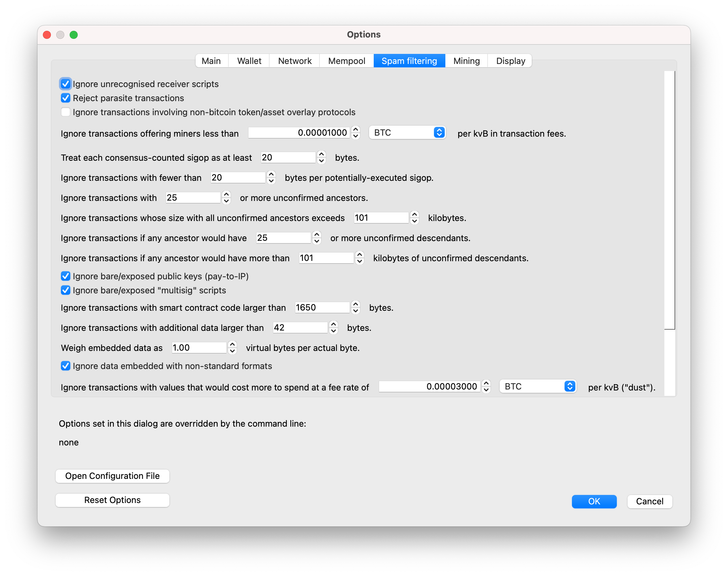Increase unconfirmed descendants count stepper

(316, 234)
